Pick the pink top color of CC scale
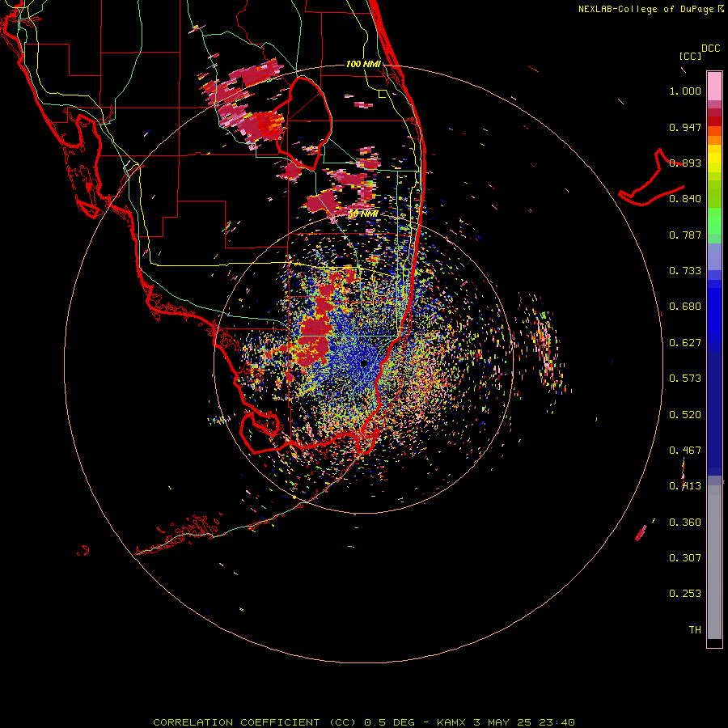Image resolution: width=728 pixels, height=728 pixels. click(x=714, y=86)
